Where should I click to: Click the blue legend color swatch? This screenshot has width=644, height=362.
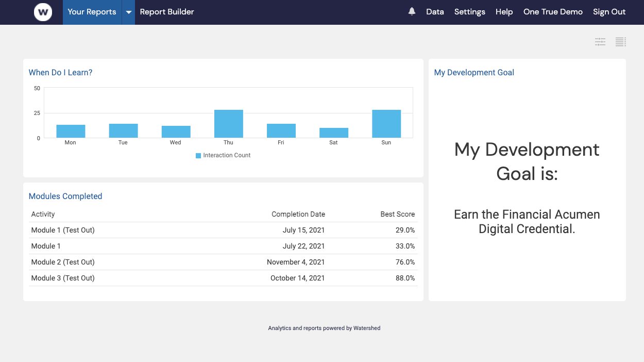(198, 155)
